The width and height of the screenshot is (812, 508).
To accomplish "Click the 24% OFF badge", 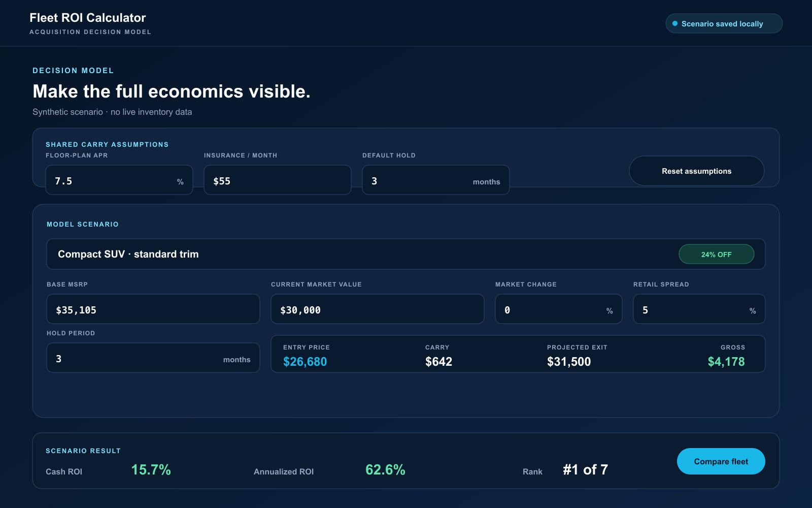I will coord(716,255).
